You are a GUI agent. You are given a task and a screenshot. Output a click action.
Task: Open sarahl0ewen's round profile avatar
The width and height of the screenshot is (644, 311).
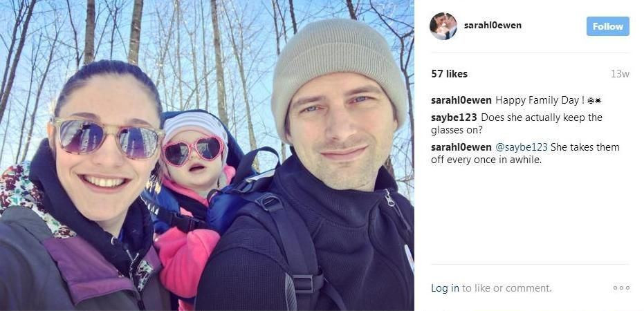(443, 26)
